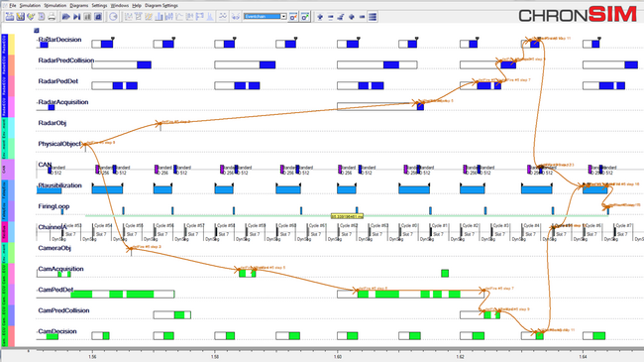Open the Windows menu
Viewport: 644px width, 362px height.
120,5
